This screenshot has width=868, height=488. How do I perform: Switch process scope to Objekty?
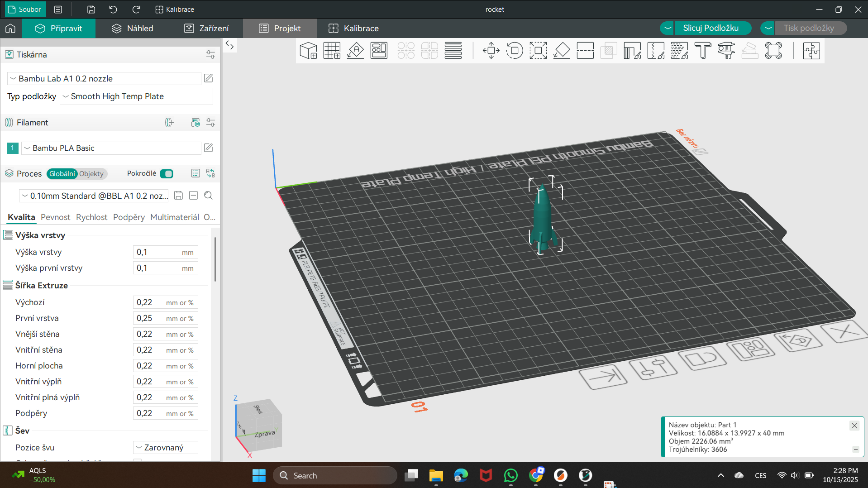coord(91,174)
